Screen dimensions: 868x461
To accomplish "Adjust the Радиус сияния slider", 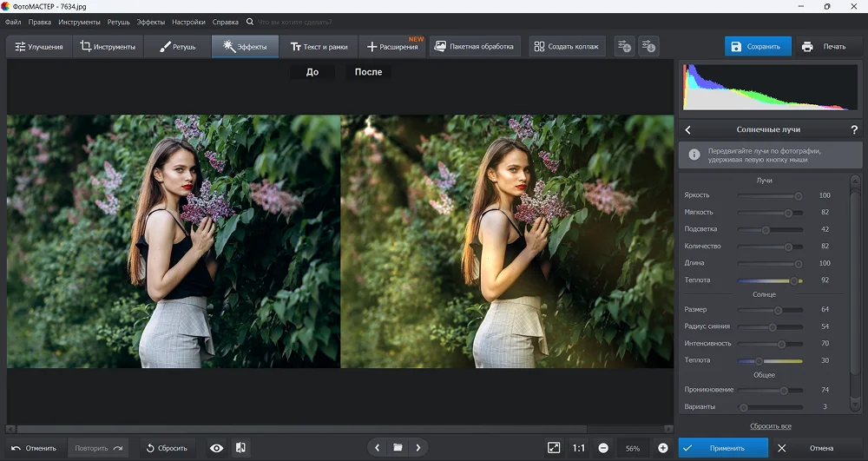I will coord(769,326).
